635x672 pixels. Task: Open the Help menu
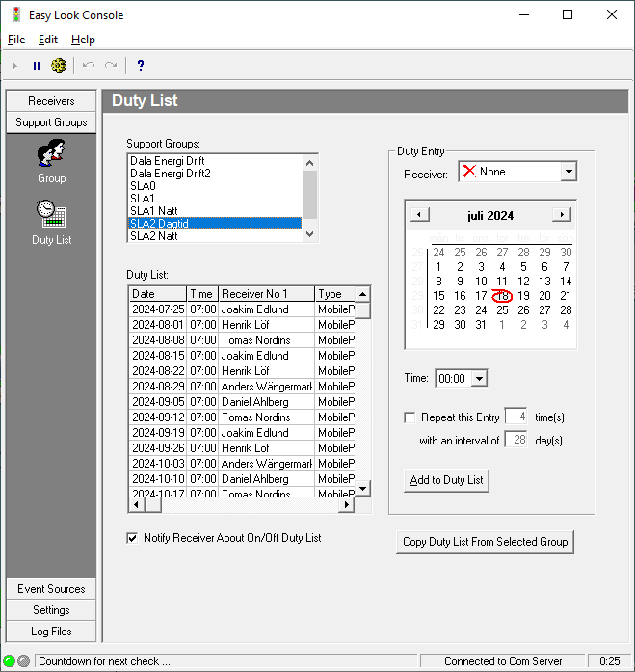pos(83,40)
